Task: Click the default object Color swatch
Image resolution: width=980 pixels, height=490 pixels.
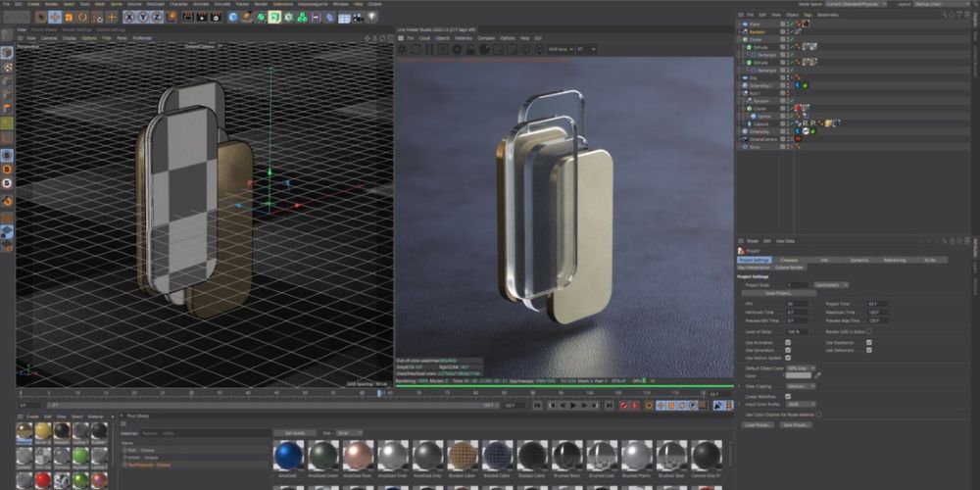Action: [x=798, y=375]
